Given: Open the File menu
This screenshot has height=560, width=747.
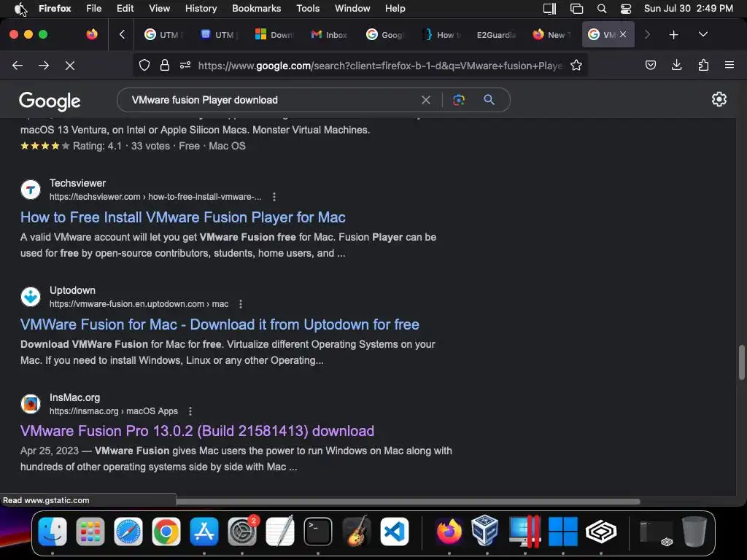Looking at the screenshot, I should click(94, 9).
